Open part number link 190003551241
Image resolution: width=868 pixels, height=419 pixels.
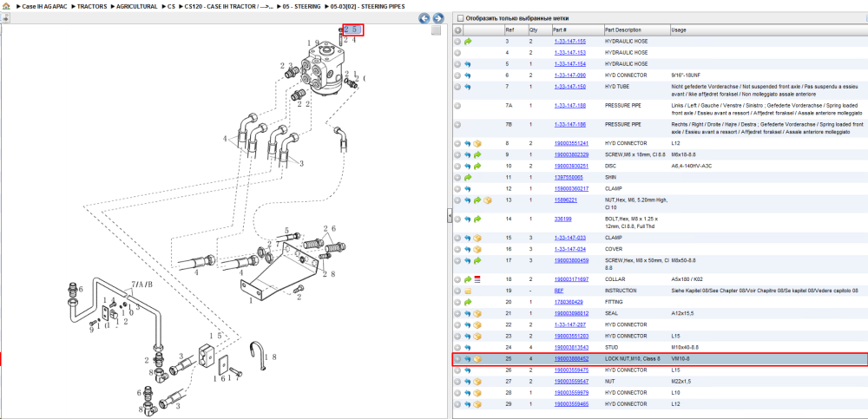click(x=571, y=143)
